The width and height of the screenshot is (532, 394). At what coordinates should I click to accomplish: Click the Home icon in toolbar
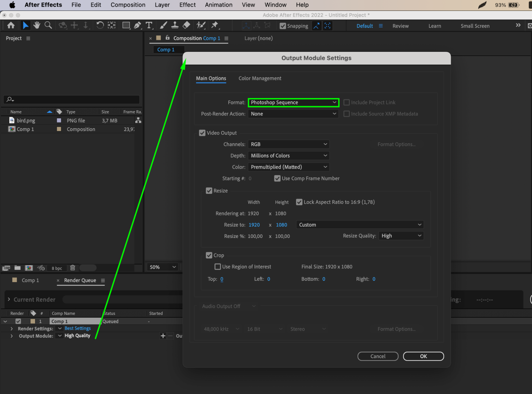click(x=11, y=26)
